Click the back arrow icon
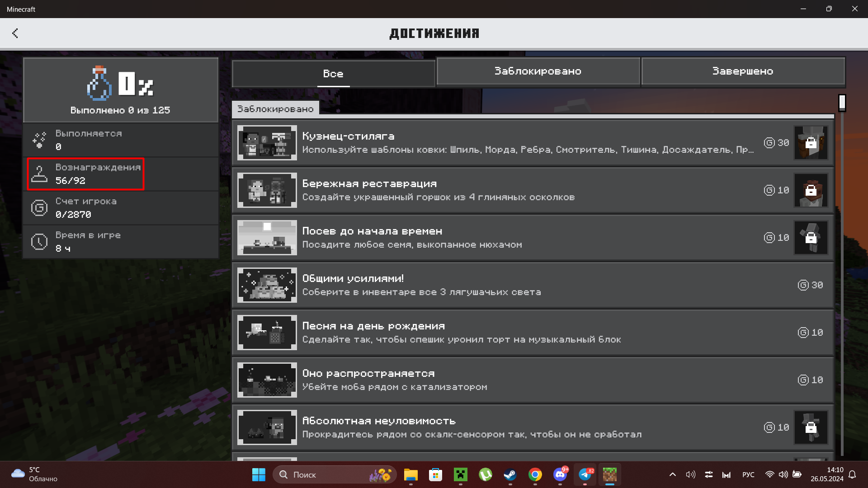Image resolution: width=868 pixels, height=488 pixels. (x=15, y=33)
